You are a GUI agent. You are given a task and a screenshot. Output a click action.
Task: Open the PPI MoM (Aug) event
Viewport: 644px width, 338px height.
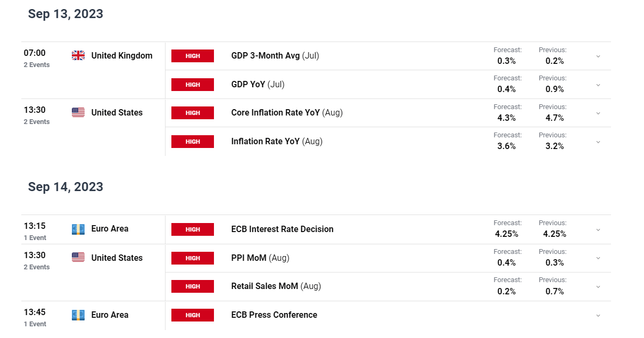point(260,258)
